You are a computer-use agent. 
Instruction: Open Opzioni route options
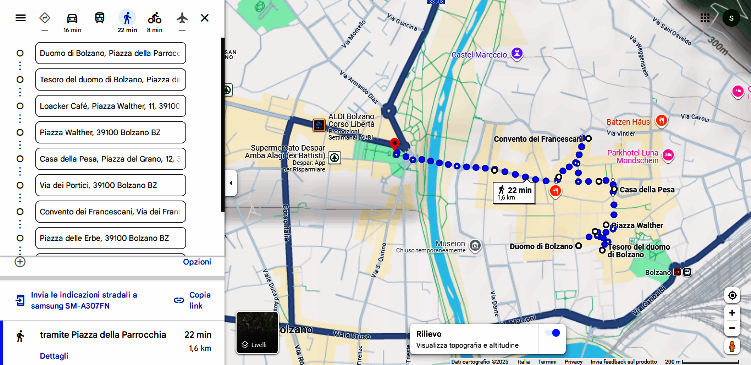[x=197, y=262]
